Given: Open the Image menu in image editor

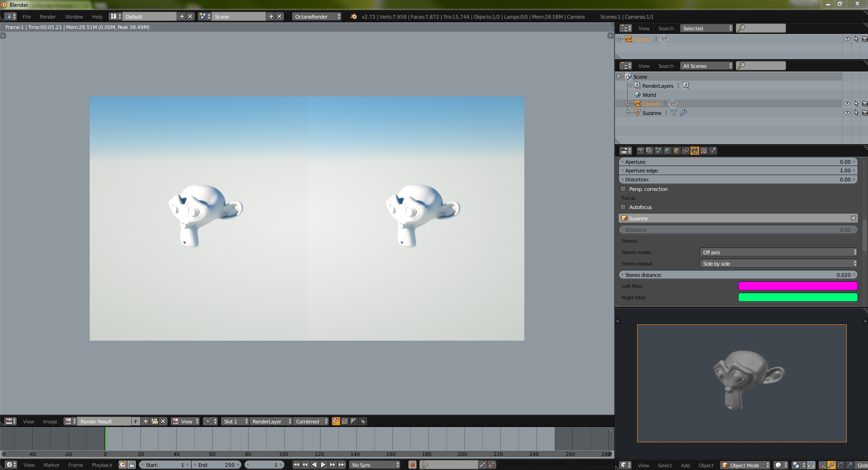Looking at the screenshot, I should pyautogui.click(x=50, y=422).
